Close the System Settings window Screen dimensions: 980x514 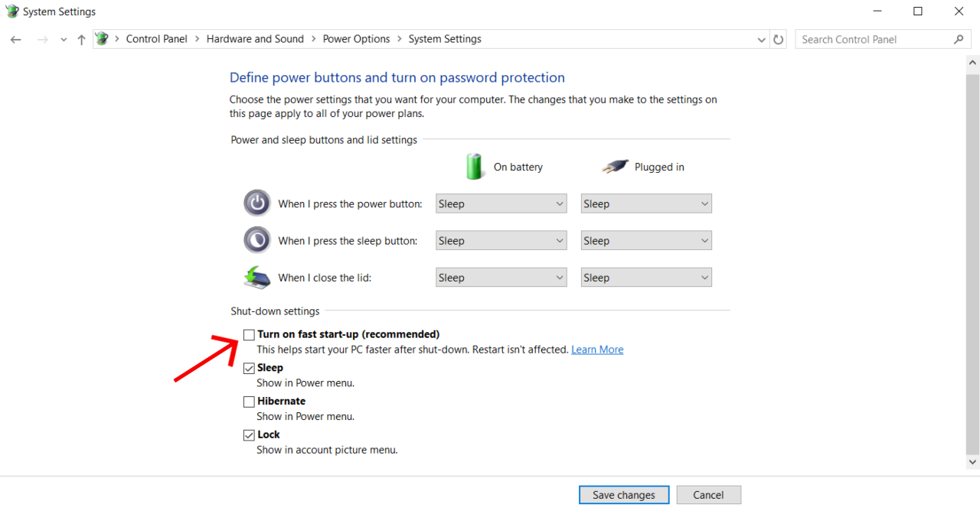click(x=959, y=11)
